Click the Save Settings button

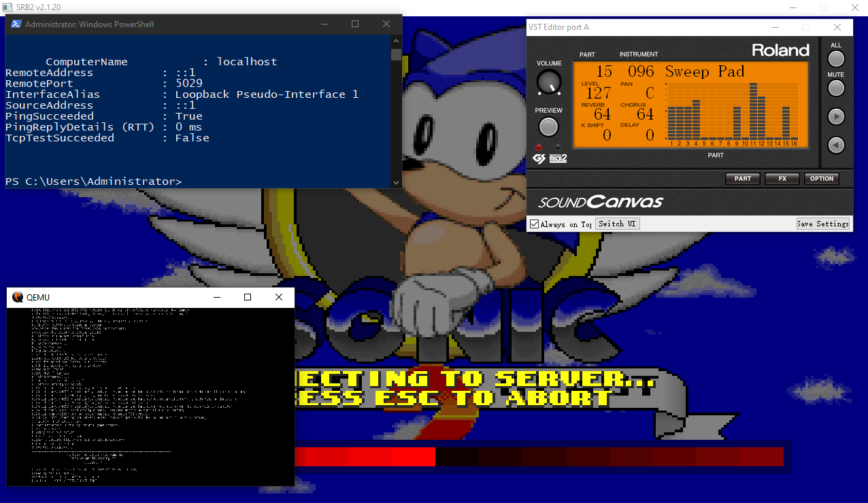(x=823, y=224)
